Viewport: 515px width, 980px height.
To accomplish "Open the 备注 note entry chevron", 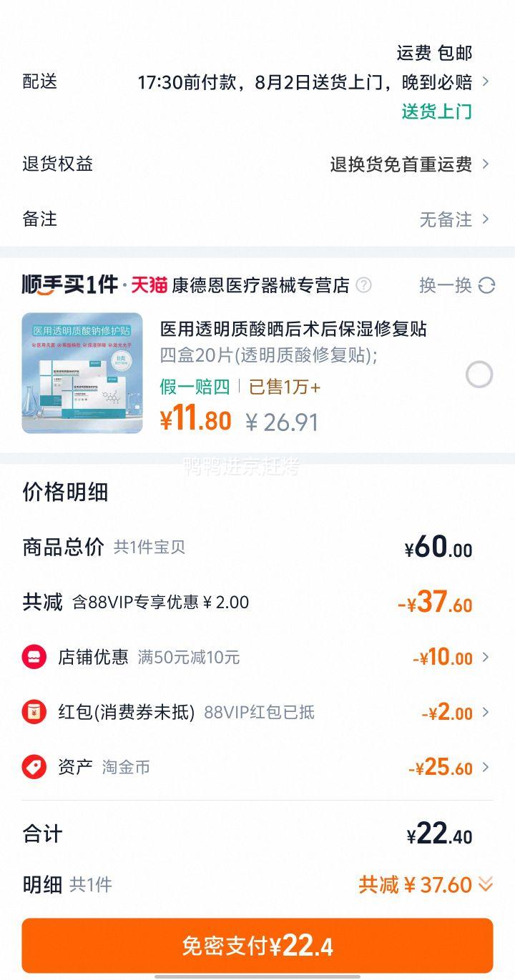I will pyautogui.click(x=486, y=219).
